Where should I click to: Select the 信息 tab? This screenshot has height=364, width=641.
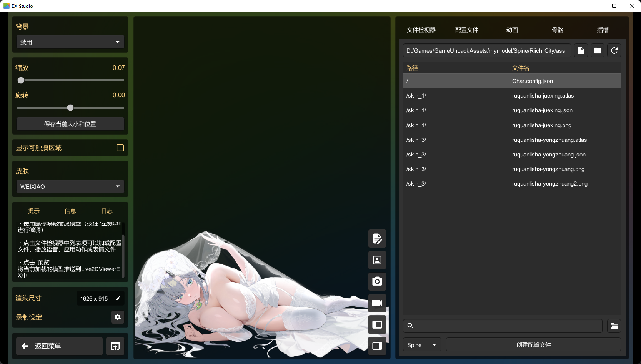click(70, 211)
